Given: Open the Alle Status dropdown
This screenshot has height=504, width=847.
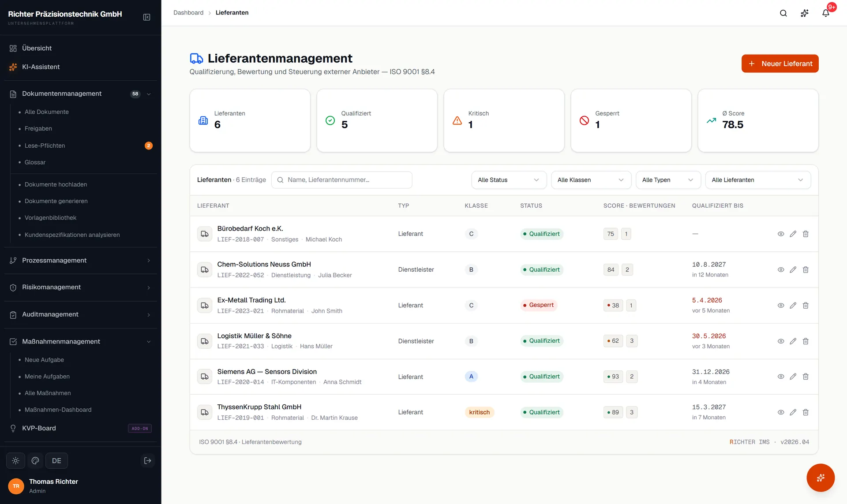Looking at the screenshot, I should coord(509,180).
